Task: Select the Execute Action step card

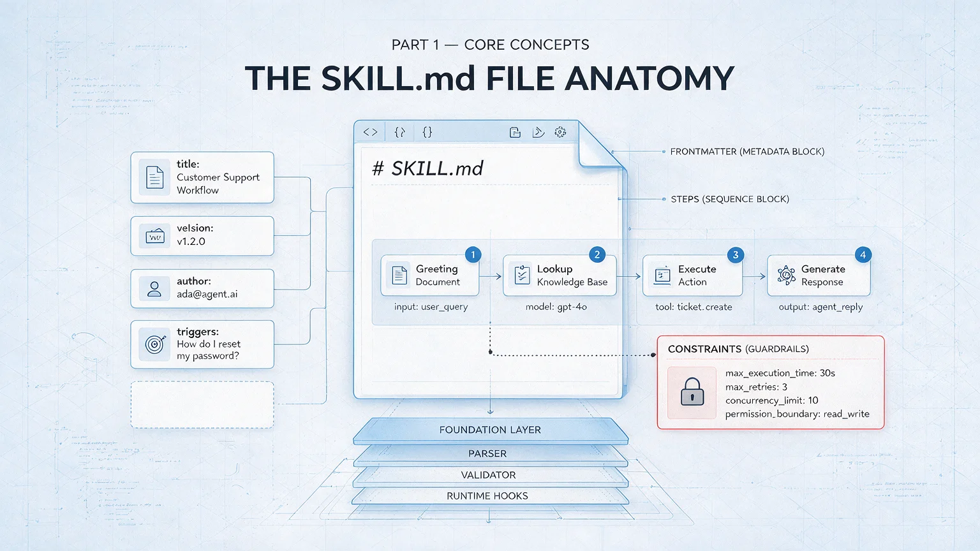Action: [692, 275]
